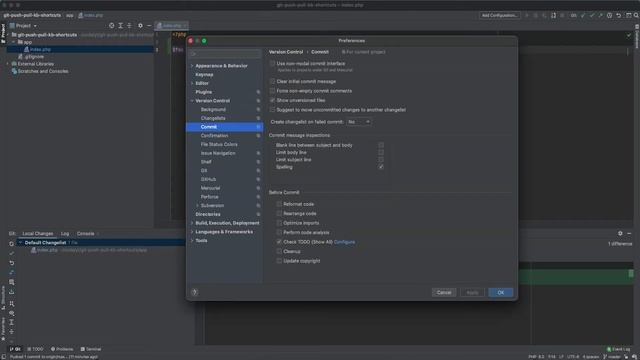Toggle Suggest to move uncommitted changes checkbox
Viewport: 640px width, 360px height.
point(272,109)
